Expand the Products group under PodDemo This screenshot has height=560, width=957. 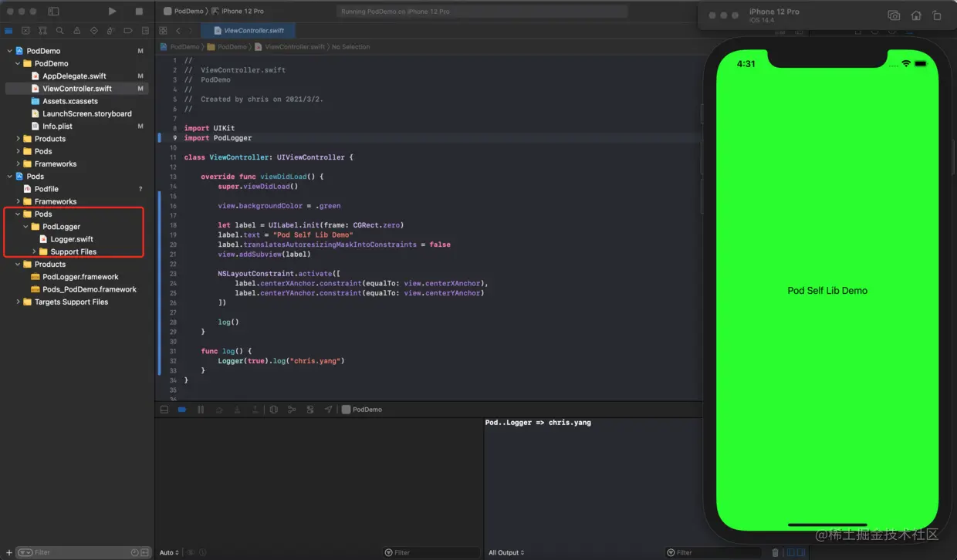(x=18, y=139)
